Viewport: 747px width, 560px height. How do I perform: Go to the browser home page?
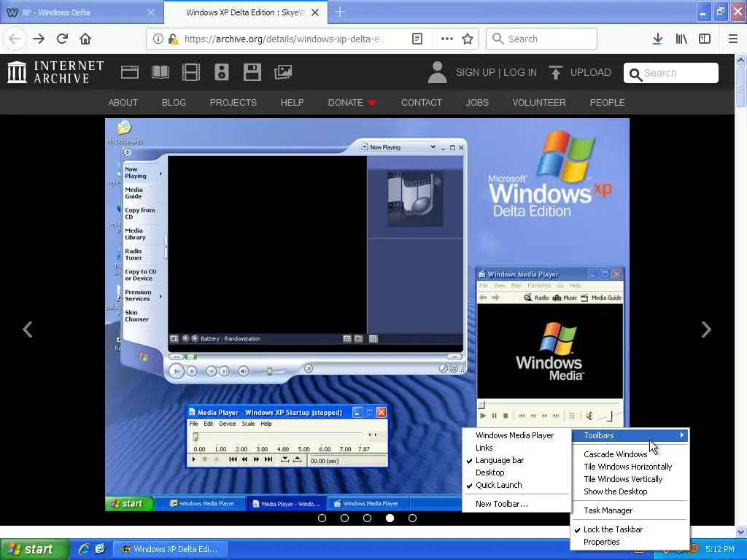[85, 39]
